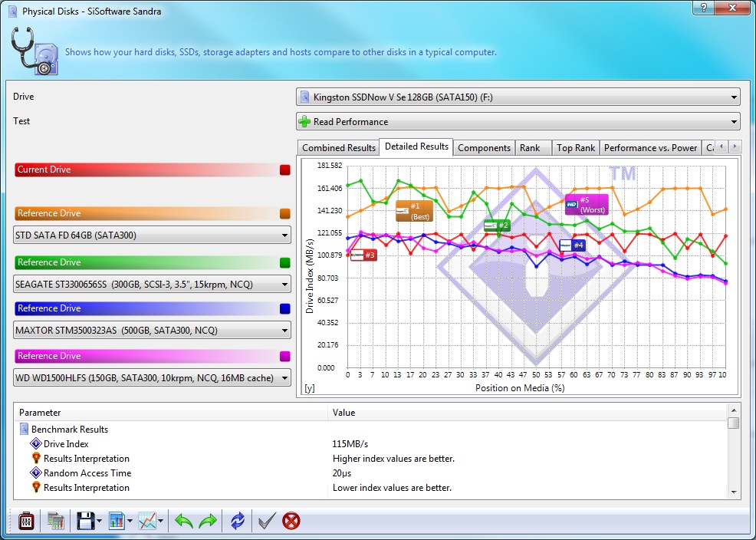Click the help question mark button
The height and width of the screenshot is (540, 756).
click(x=704, y=7)
